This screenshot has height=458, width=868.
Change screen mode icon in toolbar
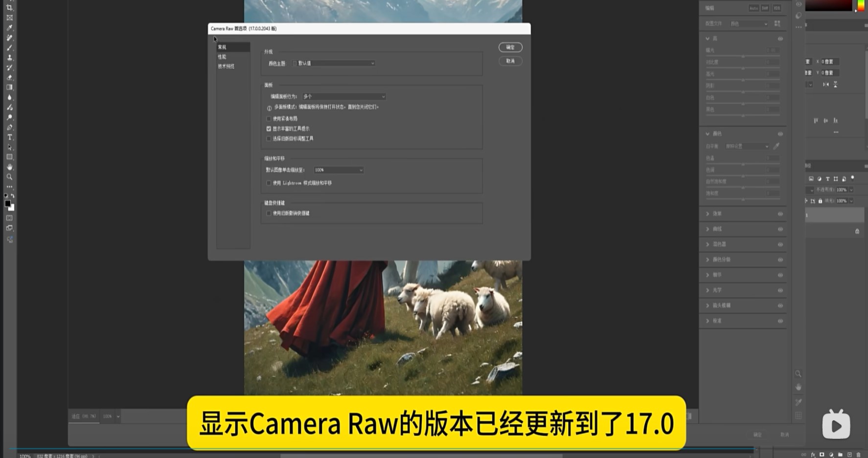click(9, 228)
